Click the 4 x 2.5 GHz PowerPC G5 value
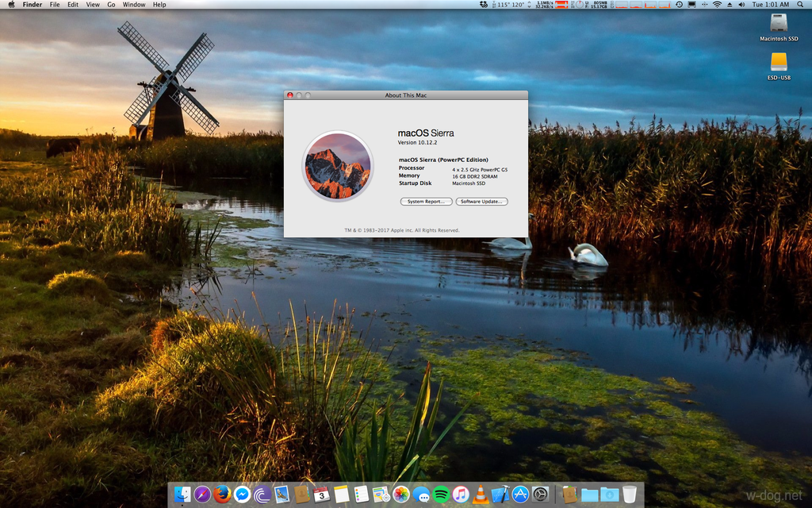 click(x=480, y=170)
